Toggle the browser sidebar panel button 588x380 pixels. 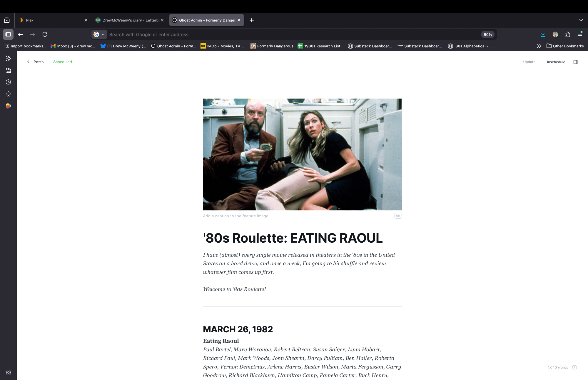pyautogui.click(x=8, y=34)
